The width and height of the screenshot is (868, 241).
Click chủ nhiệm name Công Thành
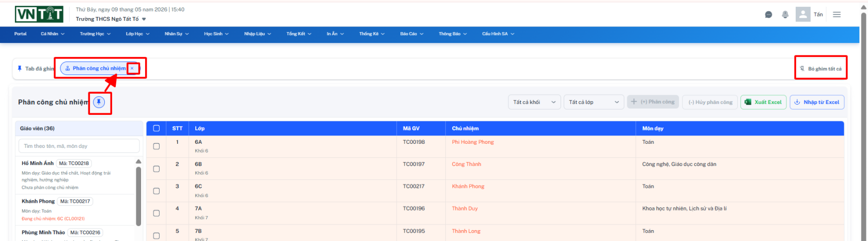click(467, 164)
